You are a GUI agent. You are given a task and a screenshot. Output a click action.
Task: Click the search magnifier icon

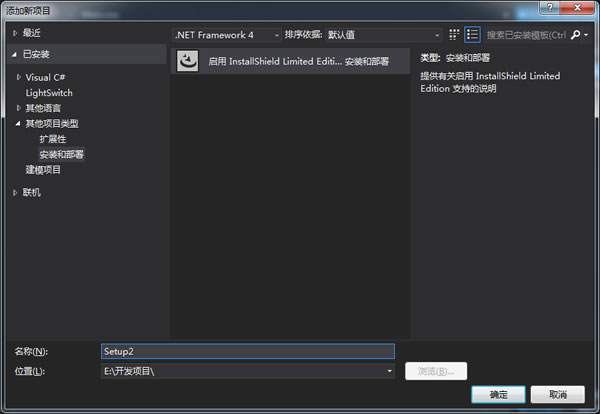point(575,35)
